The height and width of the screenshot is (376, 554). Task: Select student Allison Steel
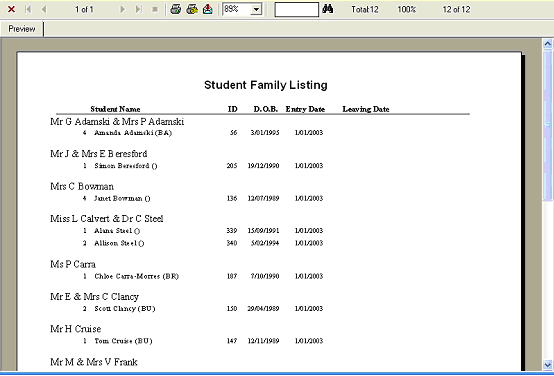pyautogui.click(x=119, y=243)
